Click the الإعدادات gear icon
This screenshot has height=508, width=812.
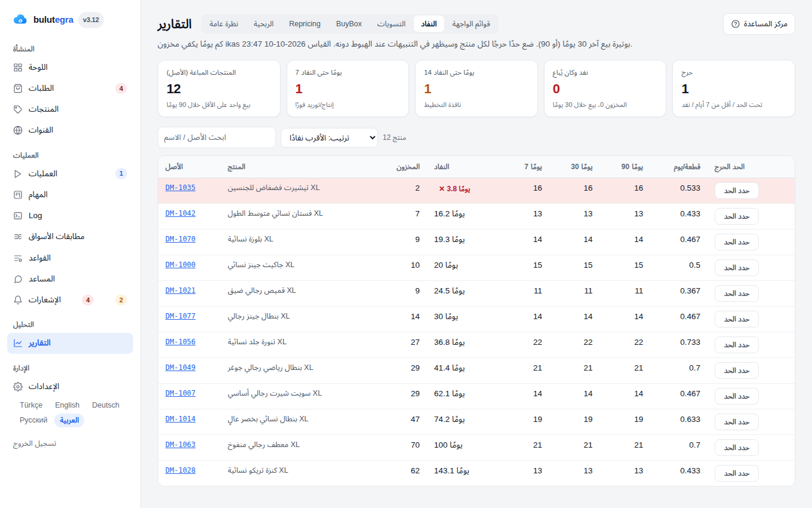click(x=18, y=387)
